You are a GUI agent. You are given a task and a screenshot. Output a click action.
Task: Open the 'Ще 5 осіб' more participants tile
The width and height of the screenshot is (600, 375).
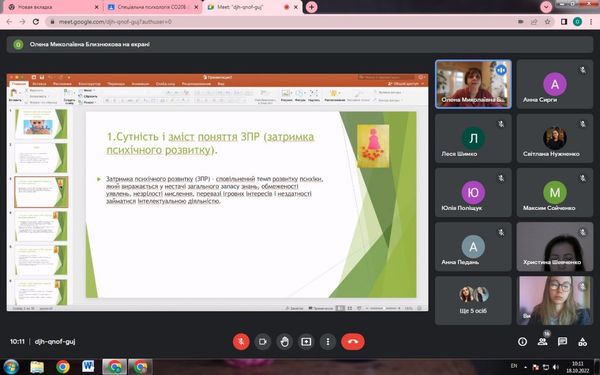pos(473,301)
